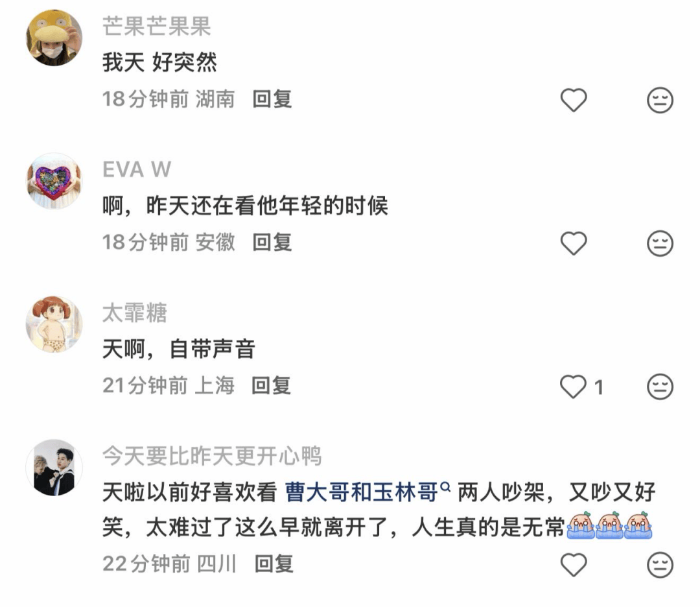Reply to 太霏糖's comment
Screen dimensions: 700x607
[x=272, y=385]
